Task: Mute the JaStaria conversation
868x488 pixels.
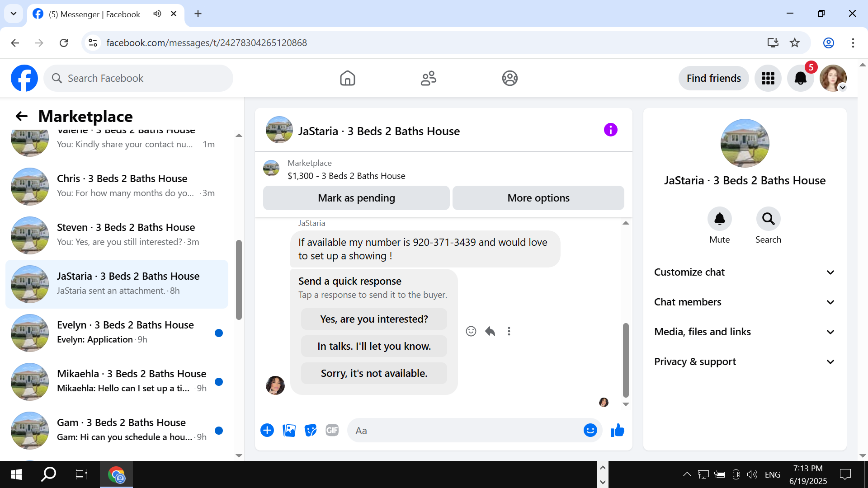Action: click(x=720, y=219)
